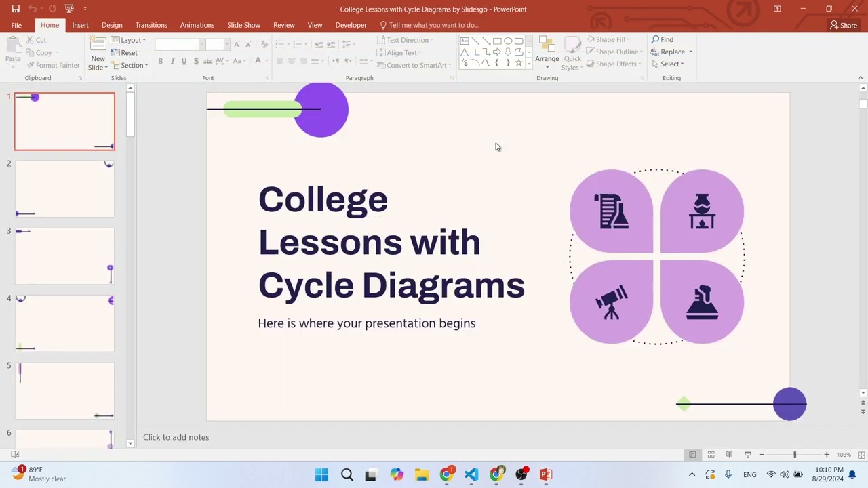Open Windows taskbar Search
This screenshot has width=868, height=488.
pos(347,474)
